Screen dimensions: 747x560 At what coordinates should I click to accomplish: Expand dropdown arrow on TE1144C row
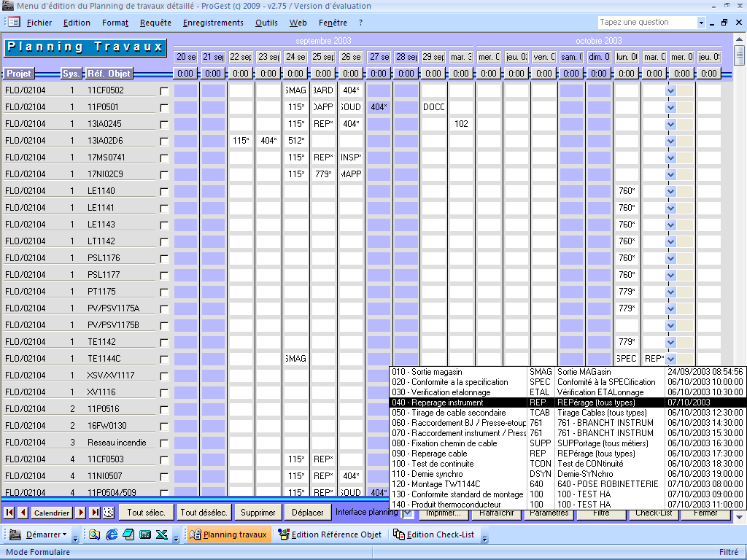pos(671,359)
